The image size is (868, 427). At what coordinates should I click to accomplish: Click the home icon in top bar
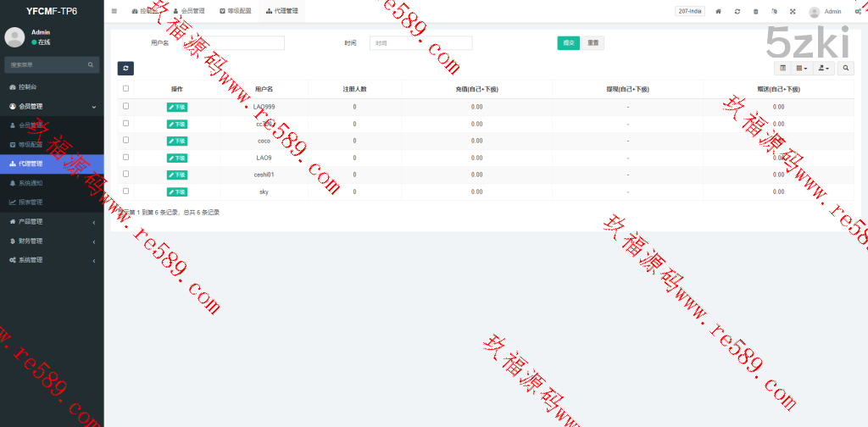pyautogui.click(x=719, y=12)
